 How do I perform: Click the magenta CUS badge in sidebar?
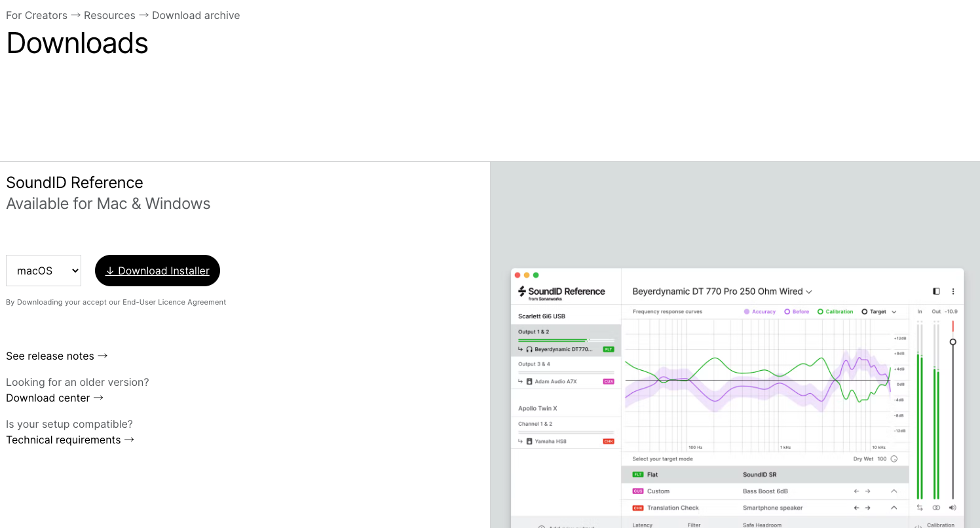point(609,381)
